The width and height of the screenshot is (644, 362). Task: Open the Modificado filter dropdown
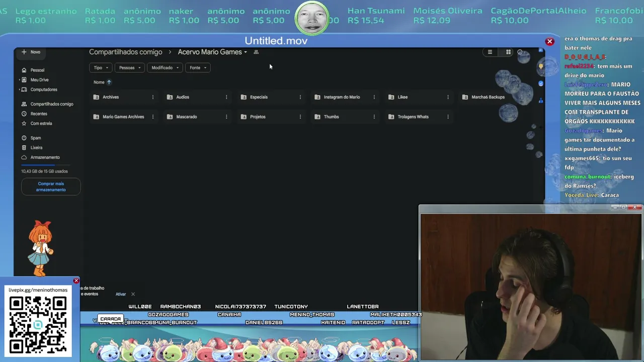point(165,67)
